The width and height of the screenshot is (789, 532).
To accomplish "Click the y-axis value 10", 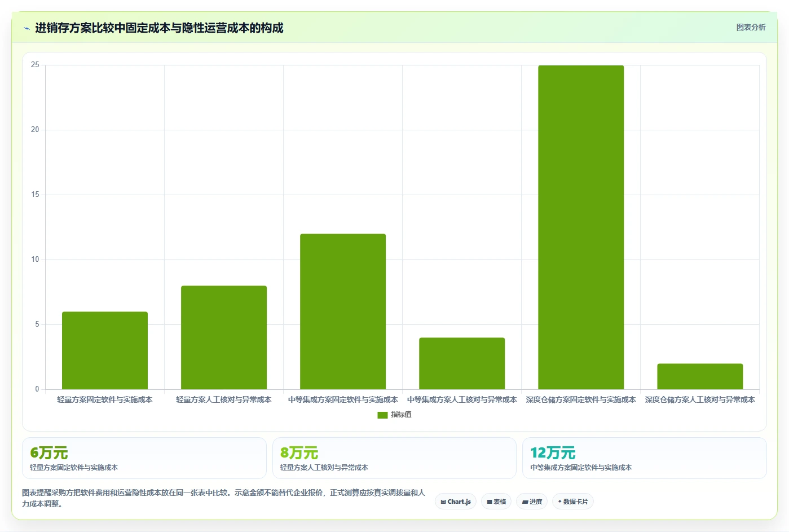I will click(35, 260).
